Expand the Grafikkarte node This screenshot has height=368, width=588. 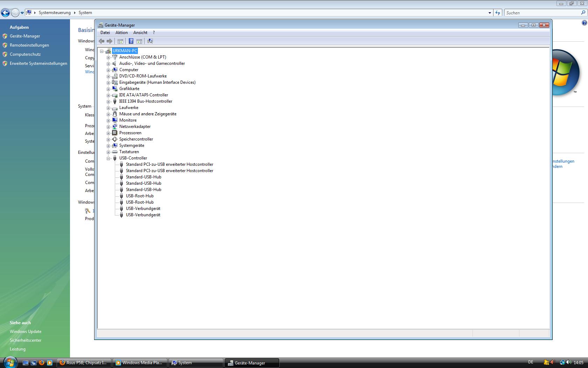(x=108, y=89)
